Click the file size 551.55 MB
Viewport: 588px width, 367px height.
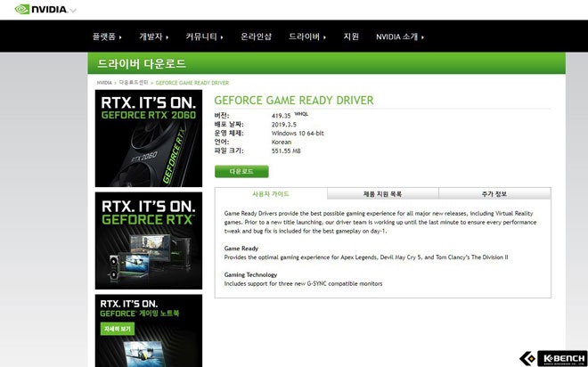[x=286, y=151]
